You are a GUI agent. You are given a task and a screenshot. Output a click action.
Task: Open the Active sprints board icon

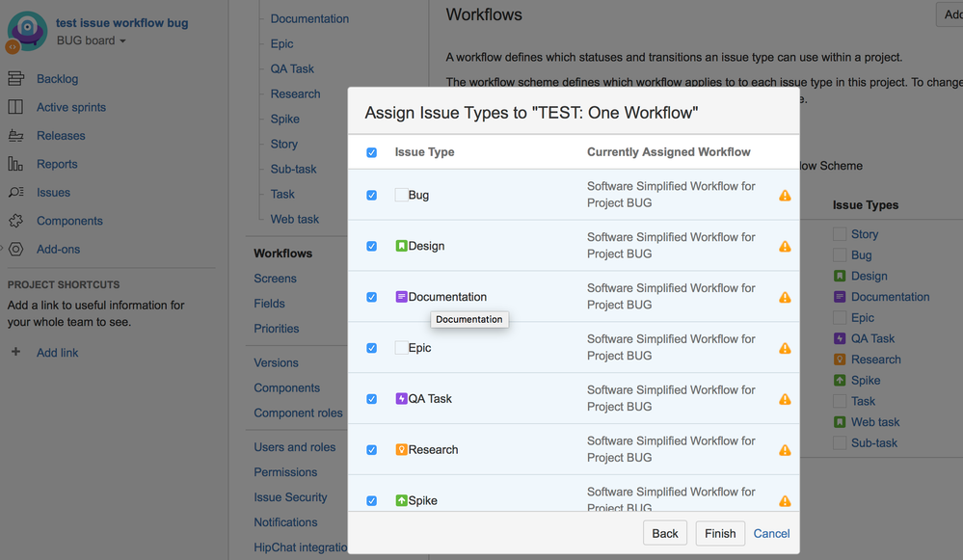[15, 107]
